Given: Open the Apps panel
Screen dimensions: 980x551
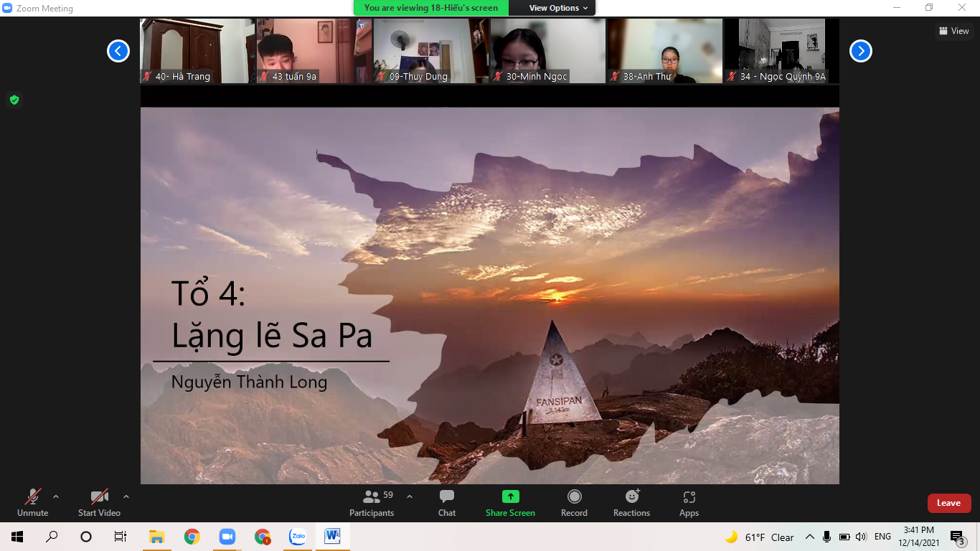Looking at the screenshot, I should click(x=689, y=502).
